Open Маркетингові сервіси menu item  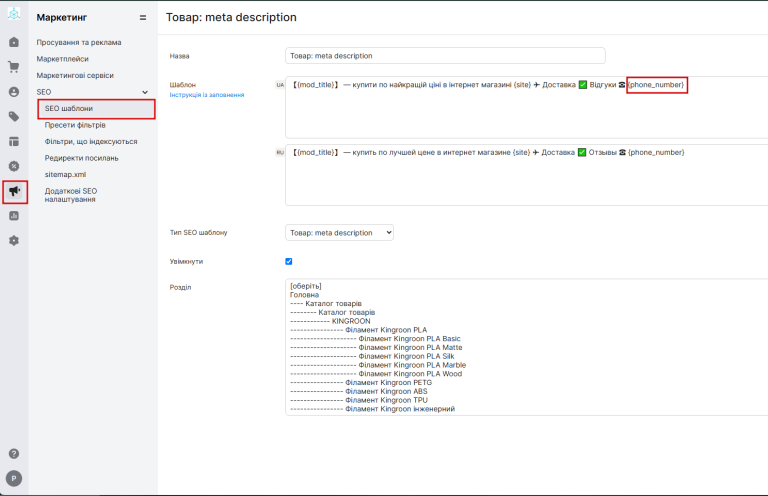[x=75, y=75]
